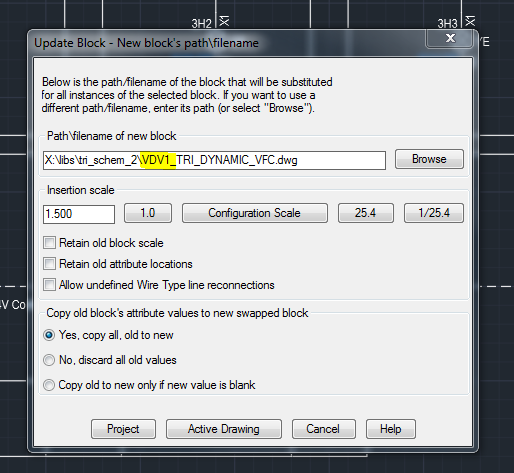Apply the Configuration Scale button
The height and width of the screenshot is (473, 514).
(x=255, y=213)
